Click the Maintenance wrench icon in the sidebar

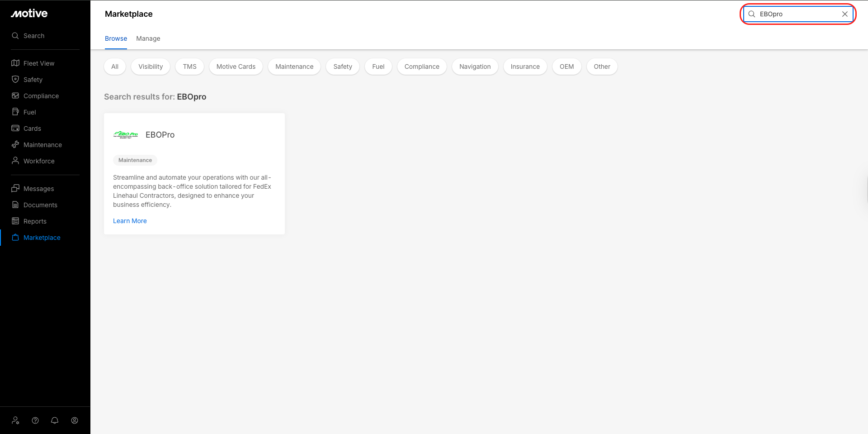[15, 145]
